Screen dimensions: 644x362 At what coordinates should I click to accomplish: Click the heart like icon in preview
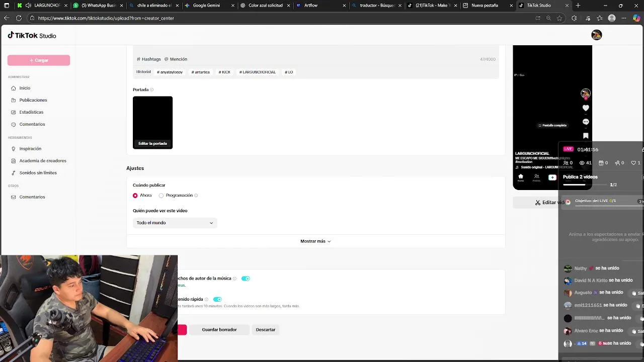click(x=586, y=108)
